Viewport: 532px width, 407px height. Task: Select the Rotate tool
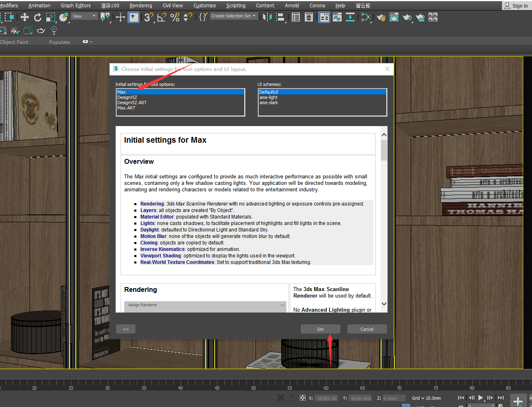click(x=38, y=17)
